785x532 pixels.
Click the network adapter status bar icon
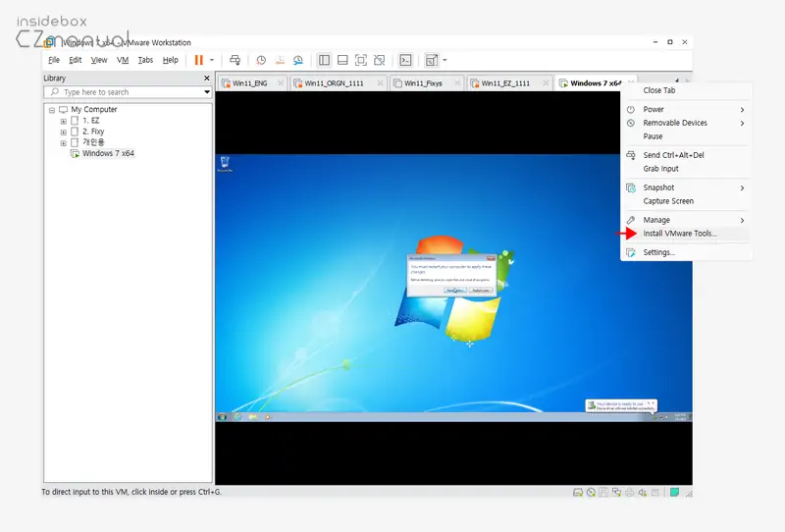[617, 493]
